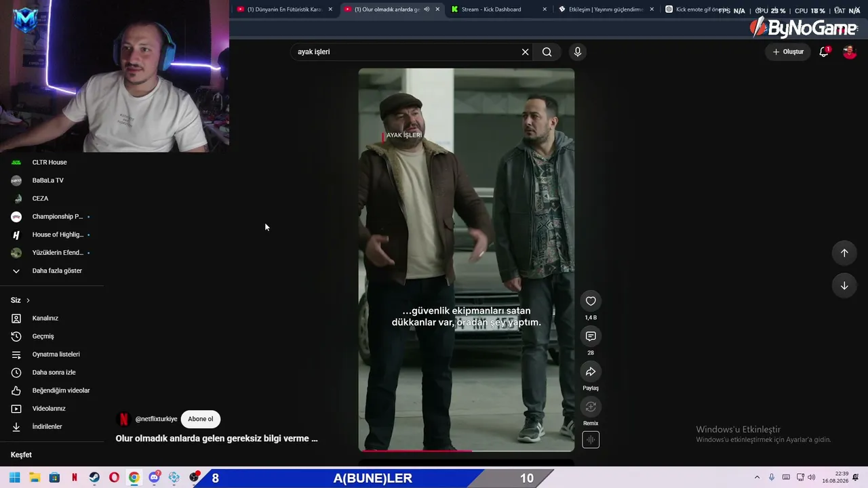868x488 pixels.
Task: Like the Shorts video with the heart icon
Action: 591,302
